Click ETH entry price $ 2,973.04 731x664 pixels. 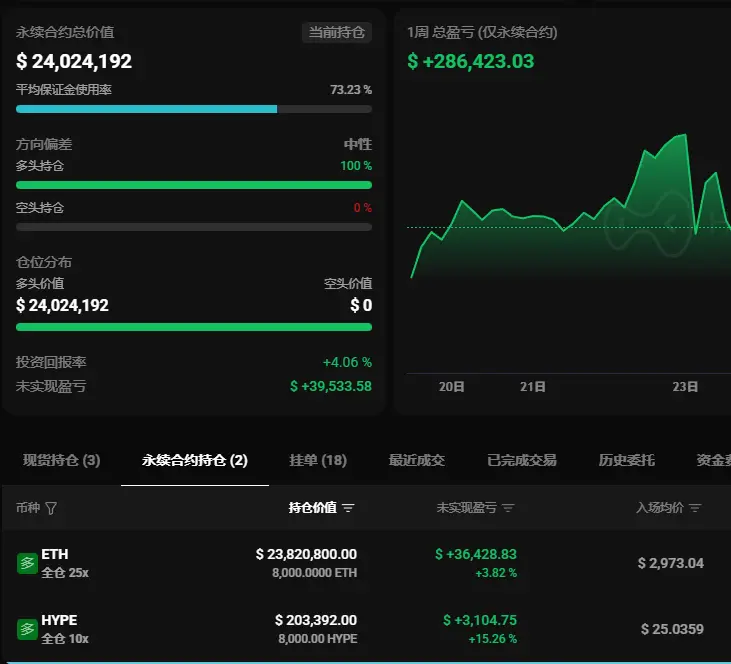click(671, 563)
